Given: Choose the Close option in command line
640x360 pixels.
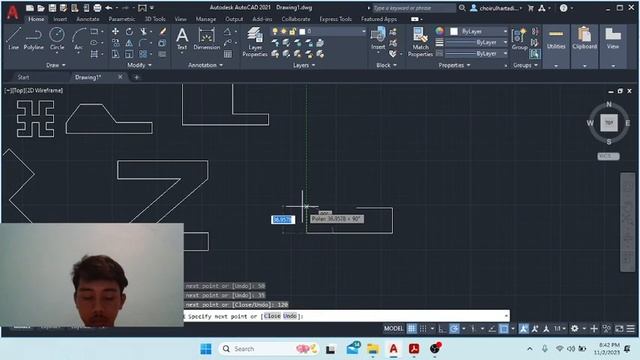Looking at the screenshot, I should tap(272, 316).
